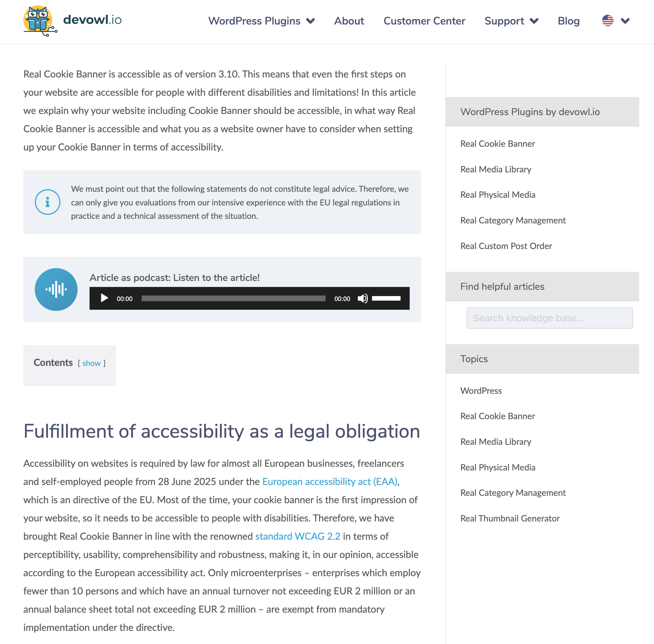Select Real Cookie Banner from sidebar topics
The image size is (654, 644).
point(497,415)
